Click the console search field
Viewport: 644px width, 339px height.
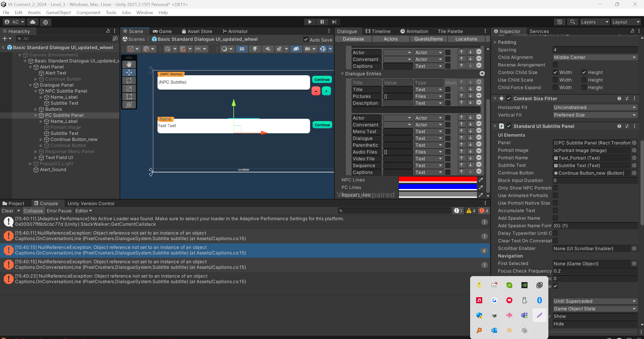pyautogui.click(x=394, y=211)
